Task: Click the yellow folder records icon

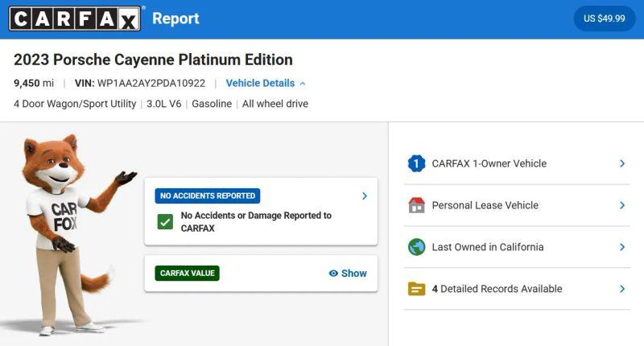Action: pyautogui.click(x=416, y=289)
